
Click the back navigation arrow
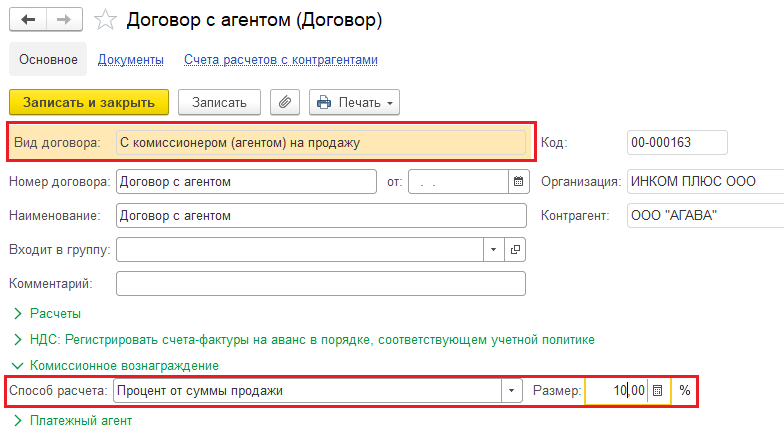28,19
